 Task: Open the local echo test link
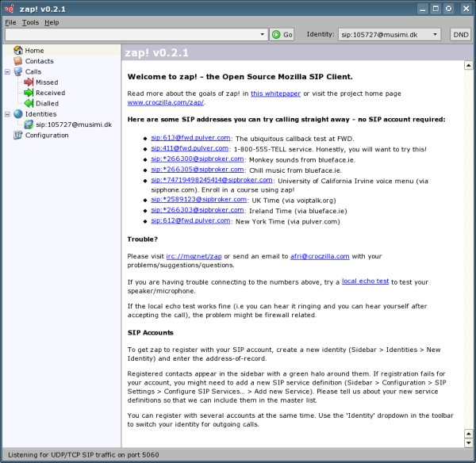pyautogui.click(x=365, y=281)
